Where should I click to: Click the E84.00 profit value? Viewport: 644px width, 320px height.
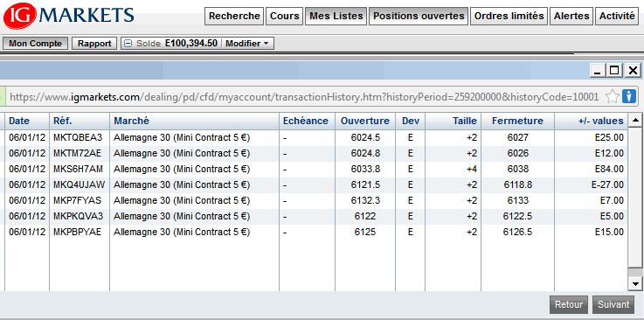click(609, 170)
